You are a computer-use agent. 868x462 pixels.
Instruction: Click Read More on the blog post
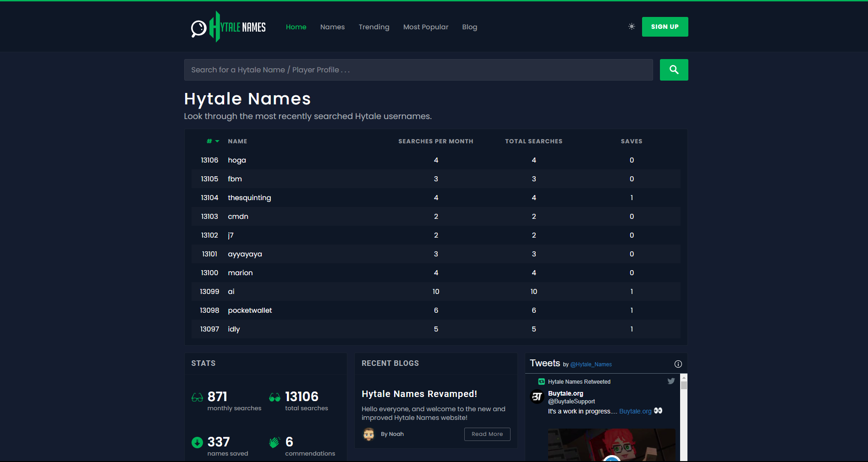coord(487,434)
